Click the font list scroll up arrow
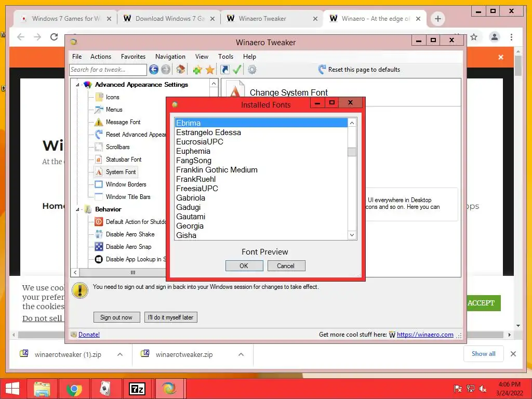Screen dimensions: 532x399 (352, 123)
